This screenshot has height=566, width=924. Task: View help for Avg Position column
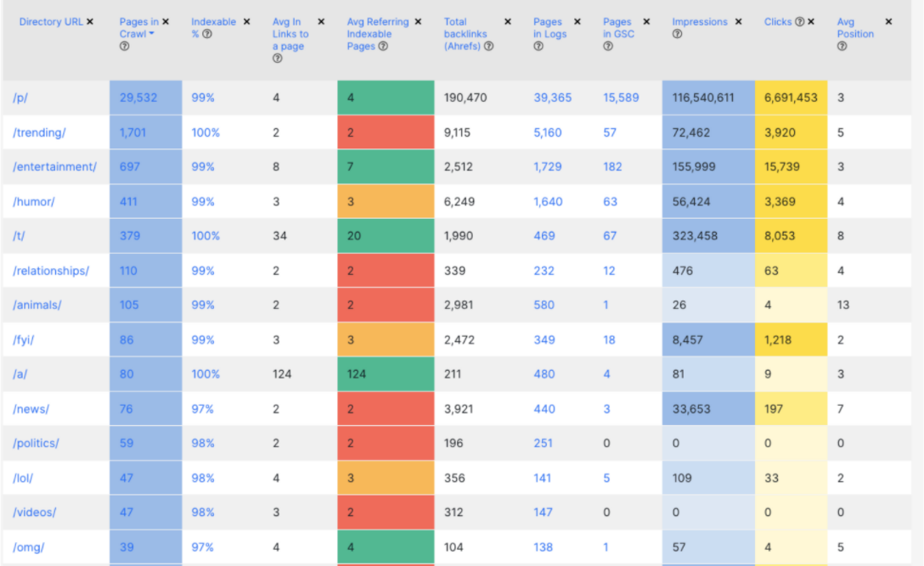tap(842, 47)
